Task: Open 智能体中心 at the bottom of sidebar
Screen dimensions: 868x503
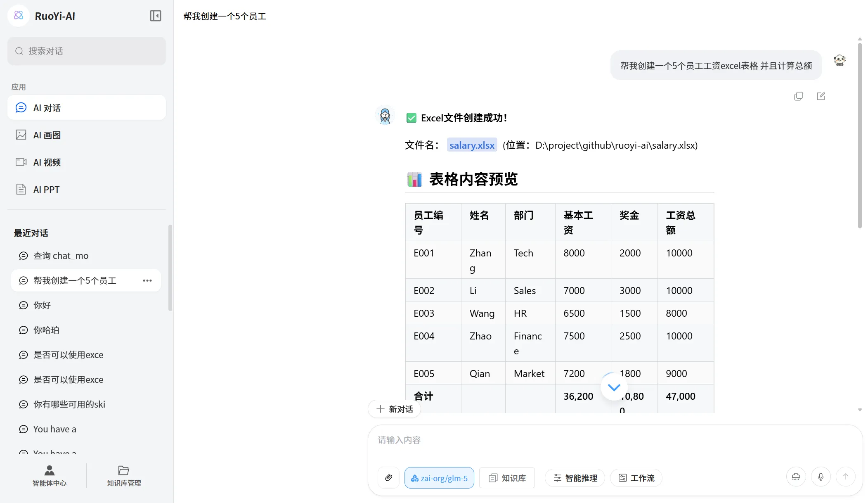Action: 49,476
